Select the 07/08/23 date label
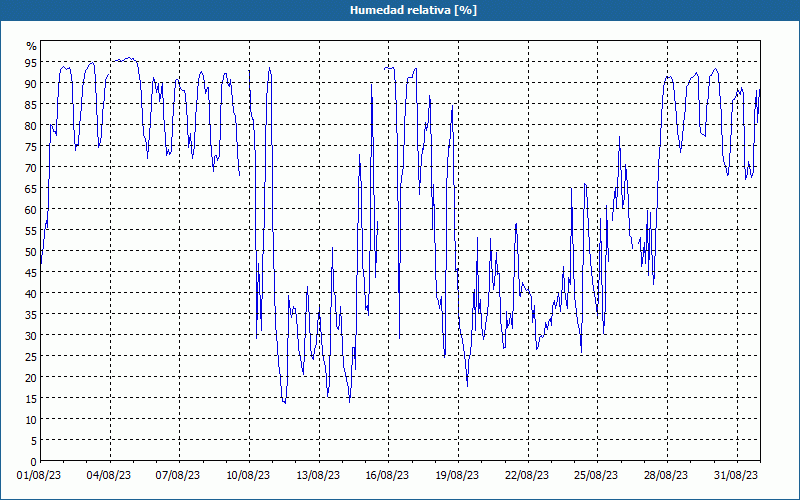This screenshot has height=500, width=800. [178, 476]
